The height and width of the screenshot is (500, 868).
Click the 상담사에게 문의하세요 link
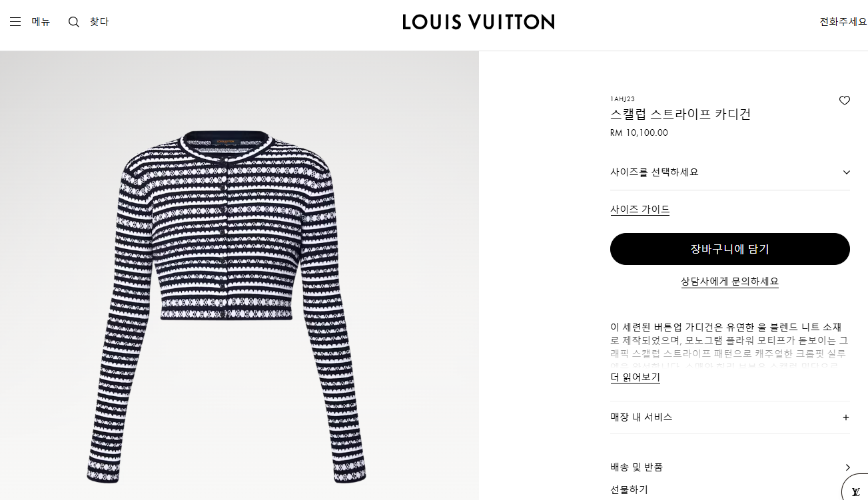click(x=730, y=281)
